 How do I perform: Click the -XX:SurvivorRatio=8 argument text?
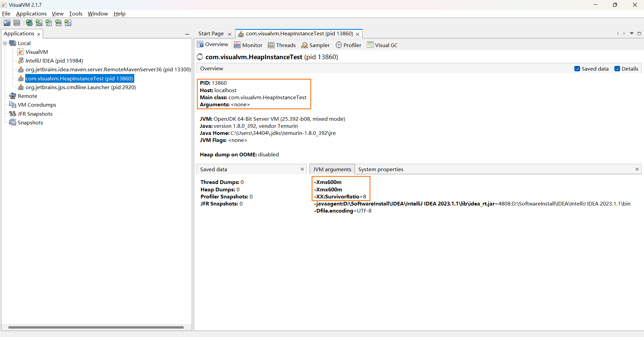(340, 196)
